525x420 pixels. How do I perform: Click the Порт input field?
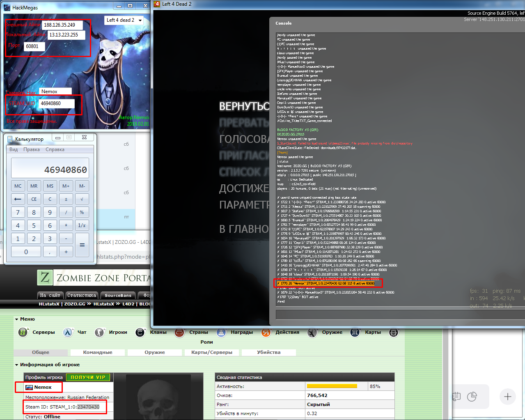[x=34, y=46]
